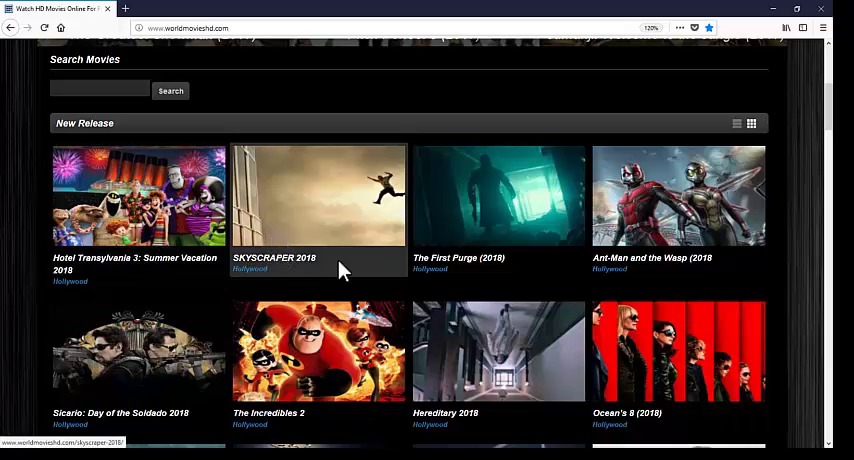Image resolution: width=854 pixels, height=460 pixels.
Task: Reload the page with the refresh icon
Action: pyautogui.click(x=44, y=28)
